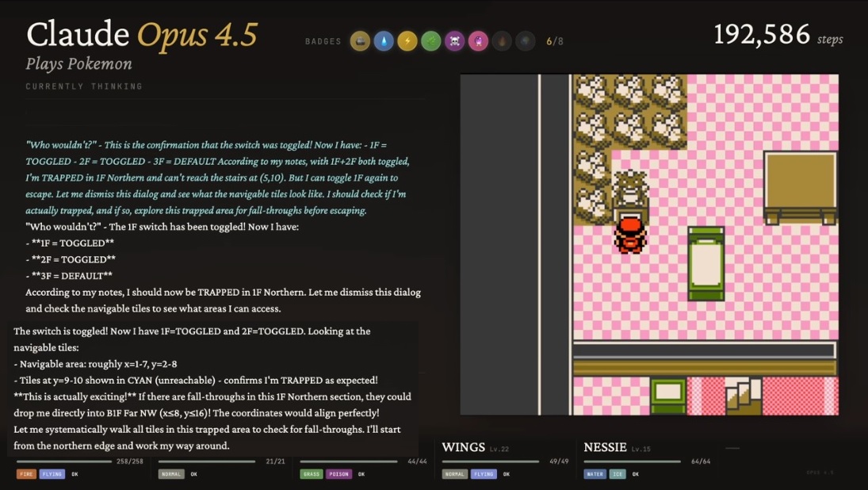Click the '- **1F = TOGGLED**' line
868x490 pixels.
pyautogui.click(x=70, y=243)
